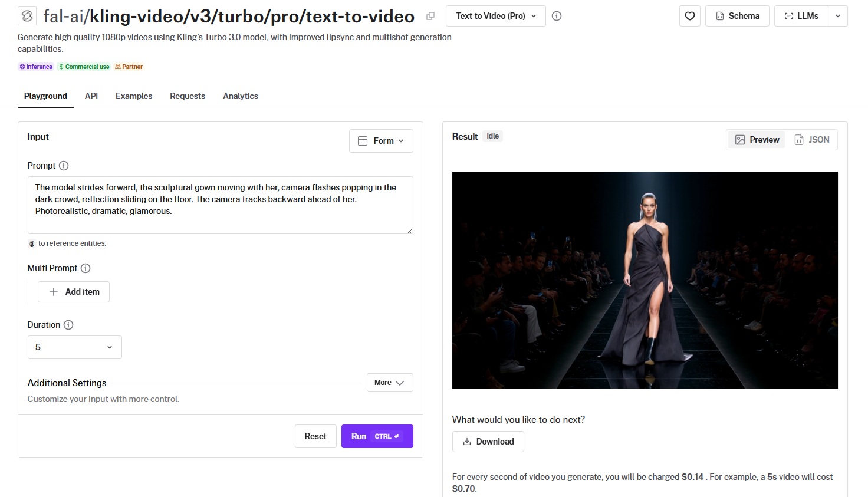This screenshot has width=868, height=497.
Task: Switch to the API tab
Action: pos(91,96)
